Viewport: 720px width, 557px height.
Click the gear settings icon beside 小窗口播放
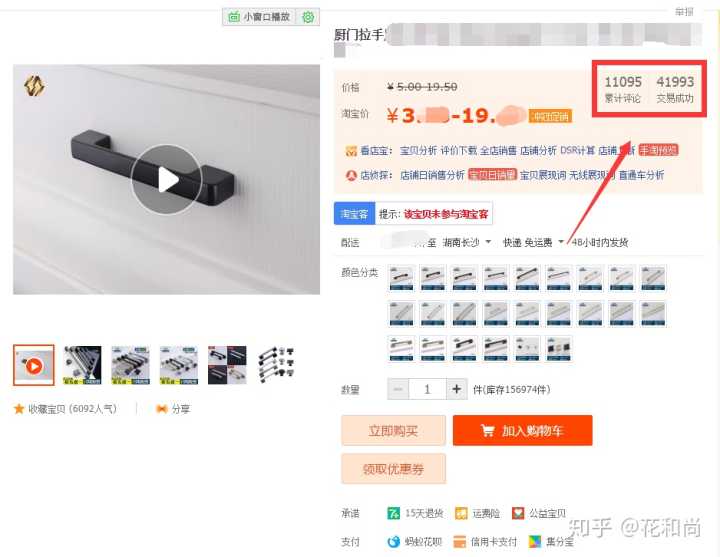[x=308, y=17]
